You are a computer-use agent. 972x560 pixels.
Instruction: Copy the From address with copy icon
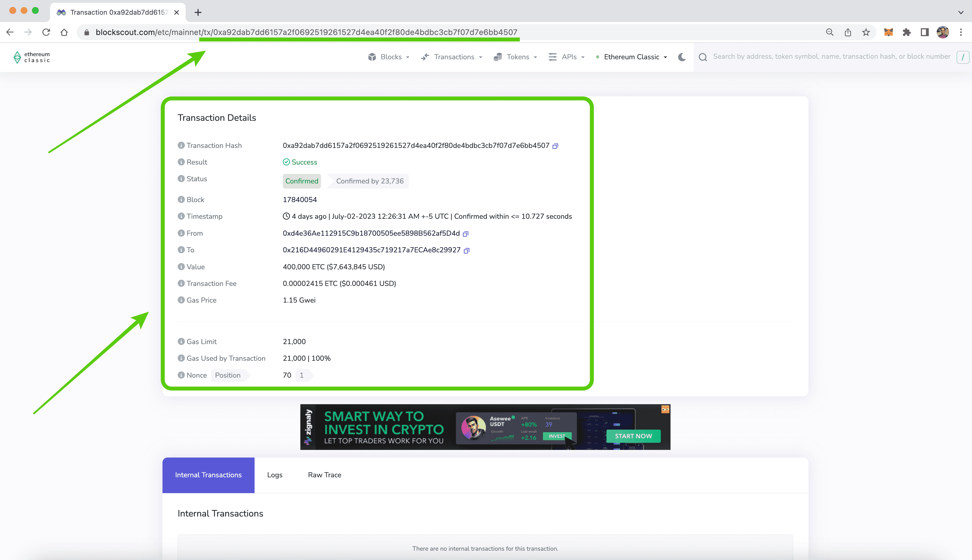click(x=465, y=233)
